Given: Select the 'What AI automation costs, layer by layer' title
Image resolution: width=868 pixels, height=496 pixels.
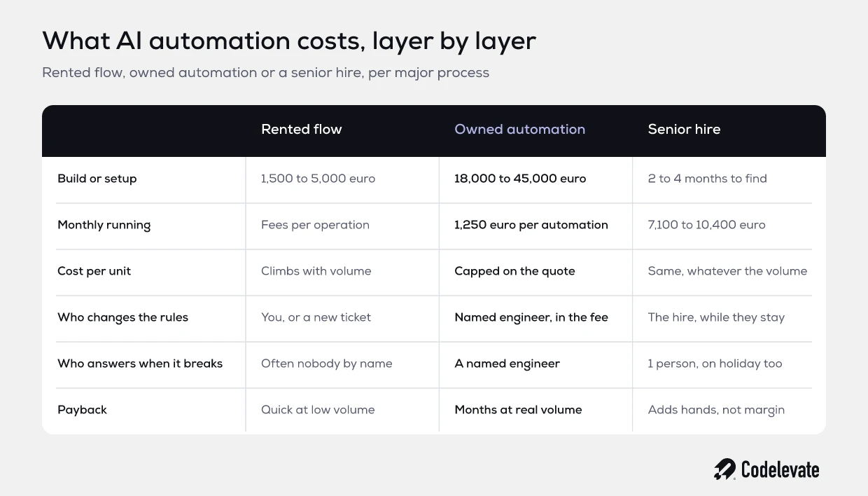Looking at the screenshot, I should click(x=289, y=41).
